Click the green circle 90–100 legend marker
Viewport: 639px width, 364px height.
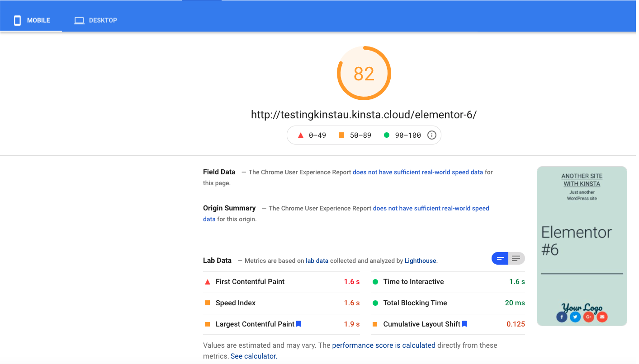point(386,135)
